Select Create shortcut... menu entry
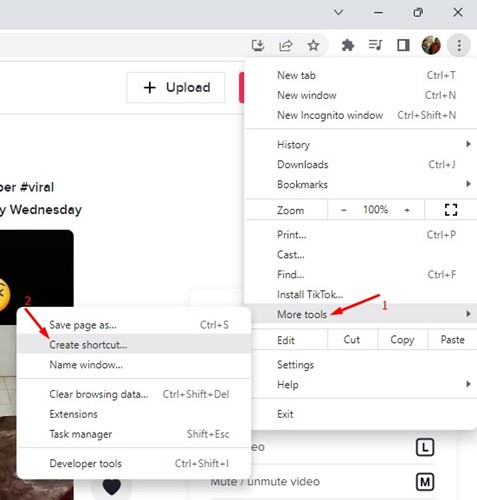Viewport: 477px width, 500px height. coord(133,345)
